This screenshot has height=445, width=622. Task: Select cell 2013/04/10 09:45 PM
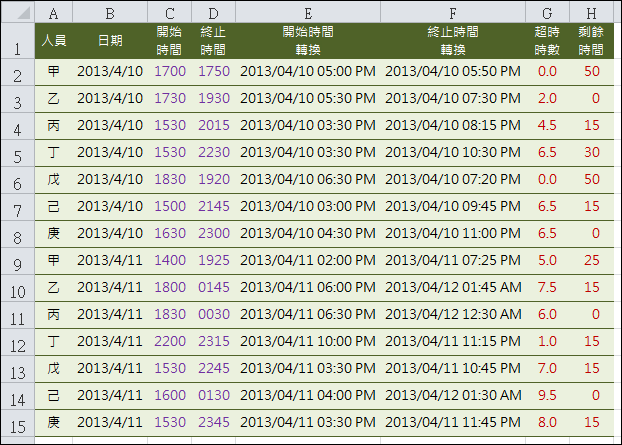pyautogui.click(x=453, y=207)
